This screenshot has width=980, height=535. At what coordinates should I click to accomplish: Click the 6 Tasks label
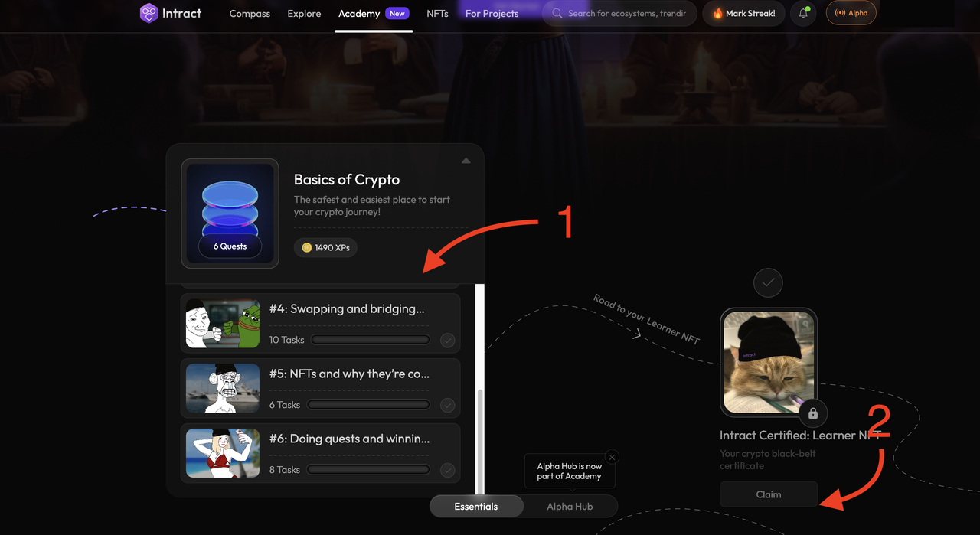285,405
